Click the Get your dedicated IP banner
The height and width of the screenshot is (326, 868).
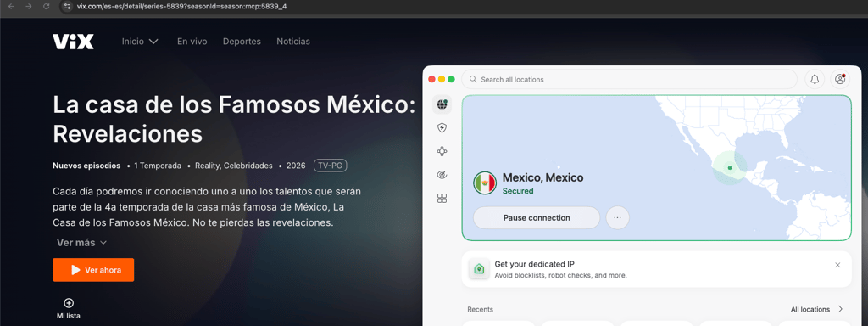657,269
